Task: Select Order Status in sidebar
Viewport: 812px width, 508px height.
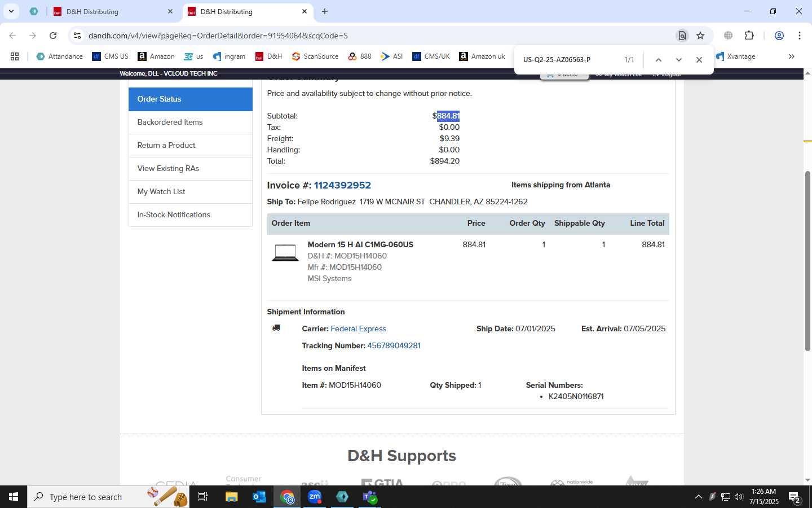Action: click(191, 99)
